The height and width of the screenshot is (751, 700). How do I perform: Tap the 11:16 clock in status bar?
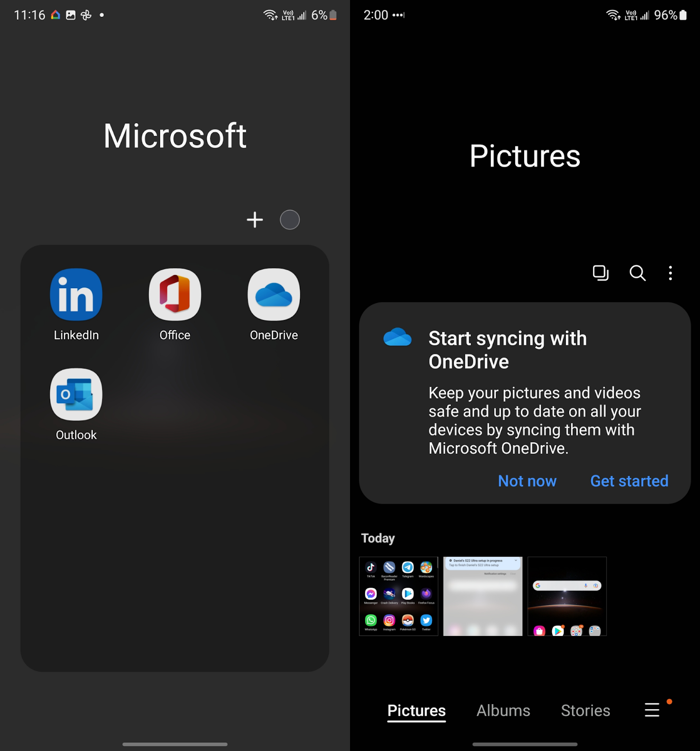click(30, 15)
